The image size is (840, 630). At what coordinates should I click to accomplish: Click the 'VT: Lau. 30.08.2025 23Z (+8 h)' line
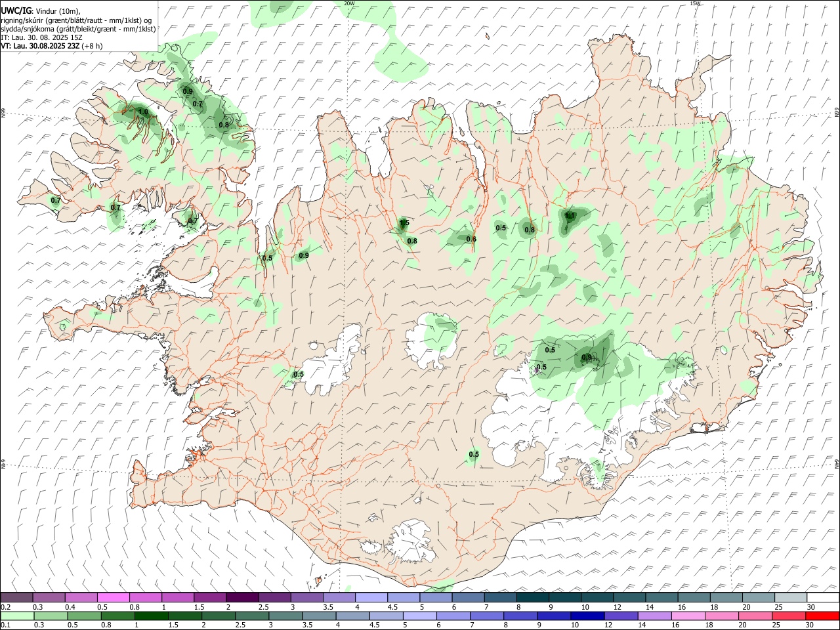51,46
